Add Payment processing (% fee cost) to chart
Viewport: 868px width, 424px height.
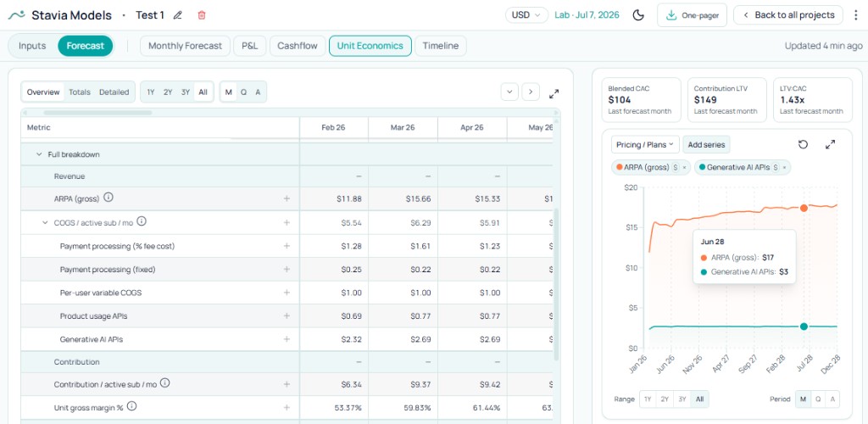[287, 246]
